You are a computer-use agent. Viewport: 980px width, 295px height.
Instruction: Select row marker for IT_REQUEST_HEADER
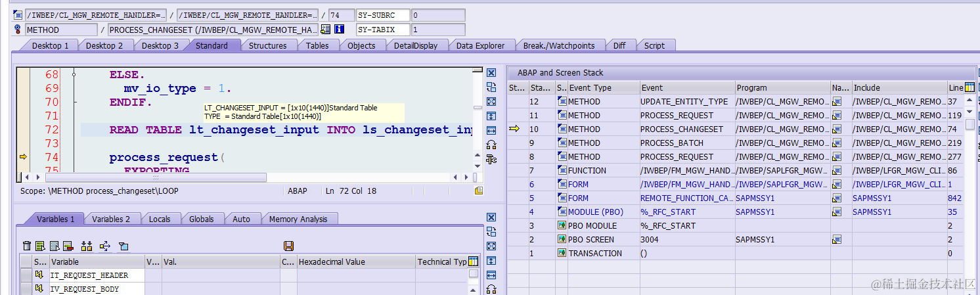click(26, 275)
